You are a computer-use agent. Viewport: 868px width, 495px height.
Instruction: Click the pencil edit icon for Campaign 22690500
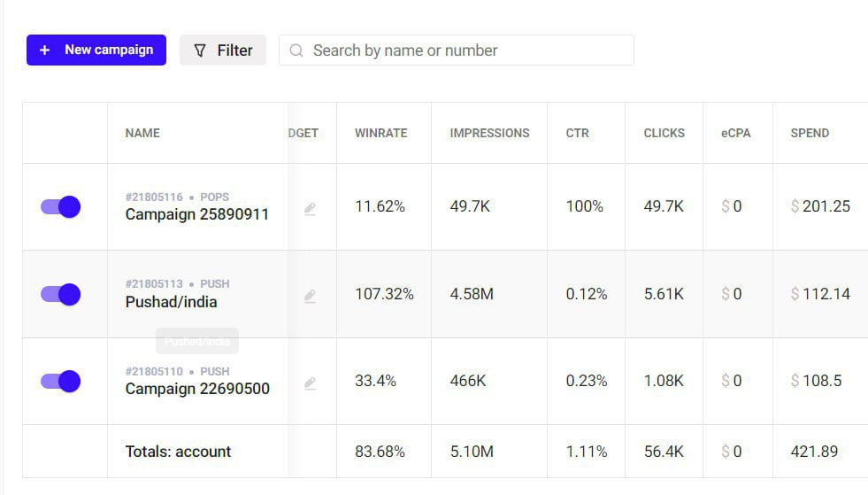tap(310, 383)
